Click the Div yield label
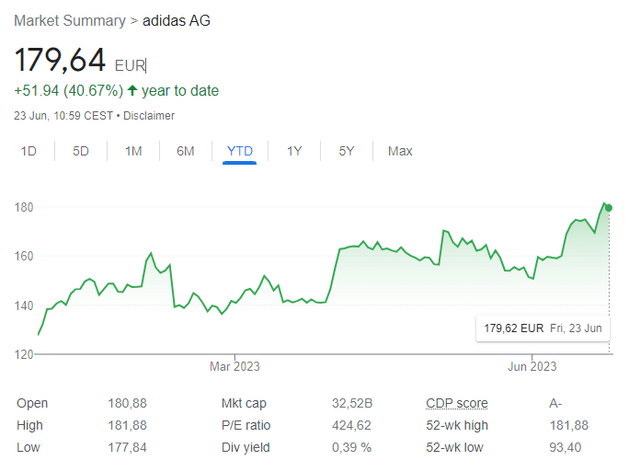The width and height of the screenshot is (640, 472). pyautogui.click(x=245, y=448)
